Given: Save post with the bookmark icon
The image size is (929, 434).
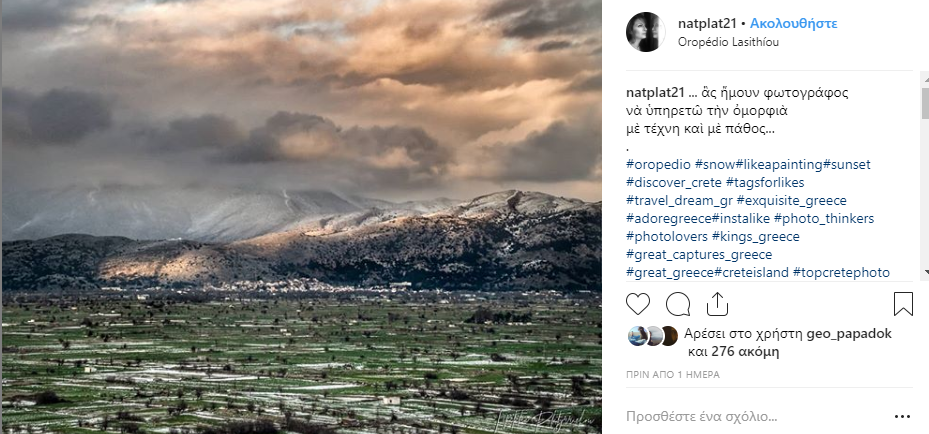Looking at the screenshot, I should coord(903,304).
